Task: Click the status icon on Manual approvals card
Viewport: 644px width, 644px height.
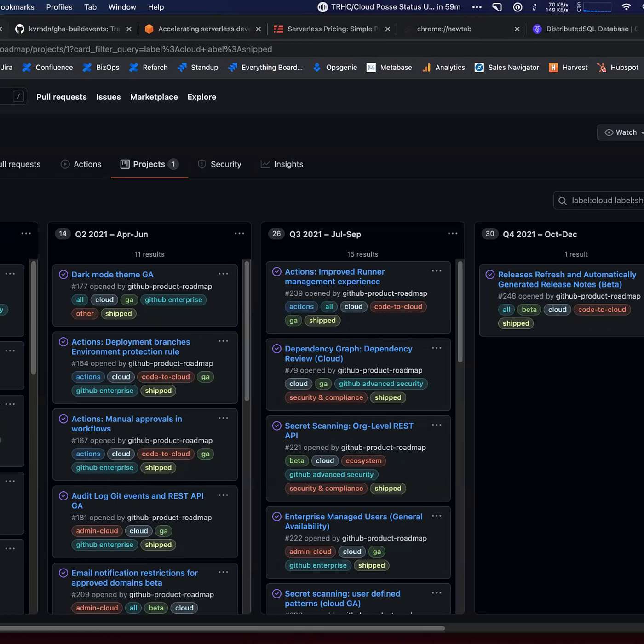Action: tap(63, 419)
